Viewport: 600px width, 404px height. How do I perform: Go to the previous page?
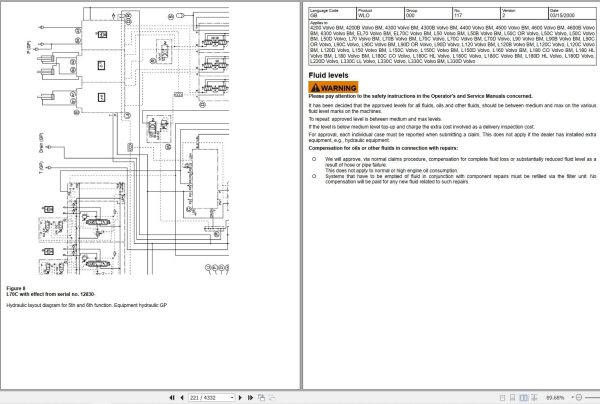(x=182, y=397)
